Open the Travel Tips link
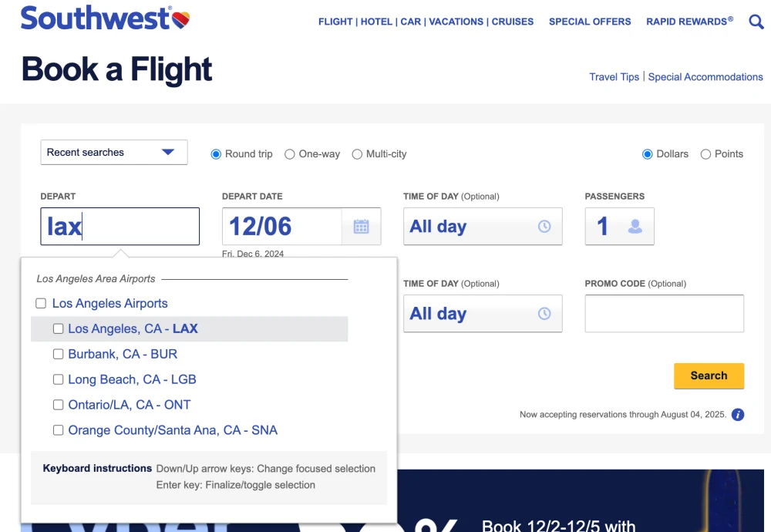 click(614, 76)
